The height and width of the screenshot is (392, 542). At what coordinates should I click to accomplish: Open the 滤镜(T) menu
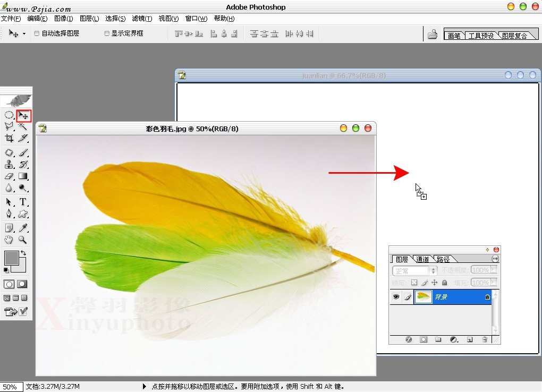point(142,19)
